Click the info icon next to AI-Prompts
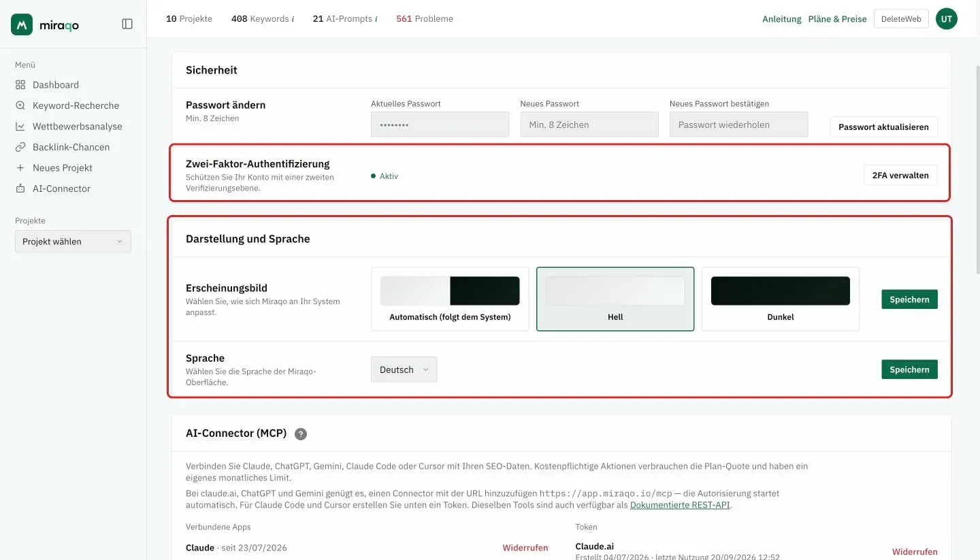This screenshot has height=560, width=980. (376, 19)
